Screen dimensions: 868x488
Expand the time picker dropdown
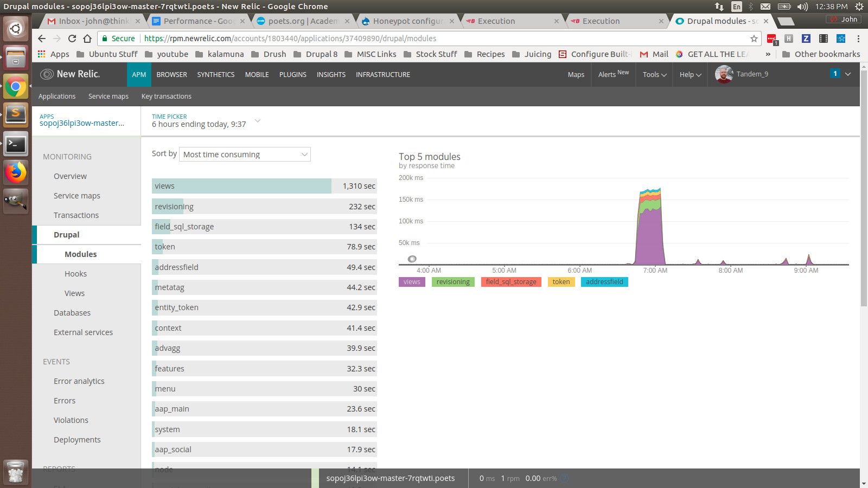258,121
